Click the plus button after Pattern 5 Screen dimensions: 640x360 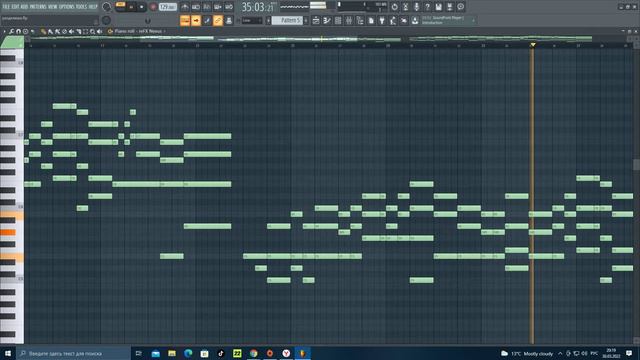pyautogui.click(x=306, y=20)
